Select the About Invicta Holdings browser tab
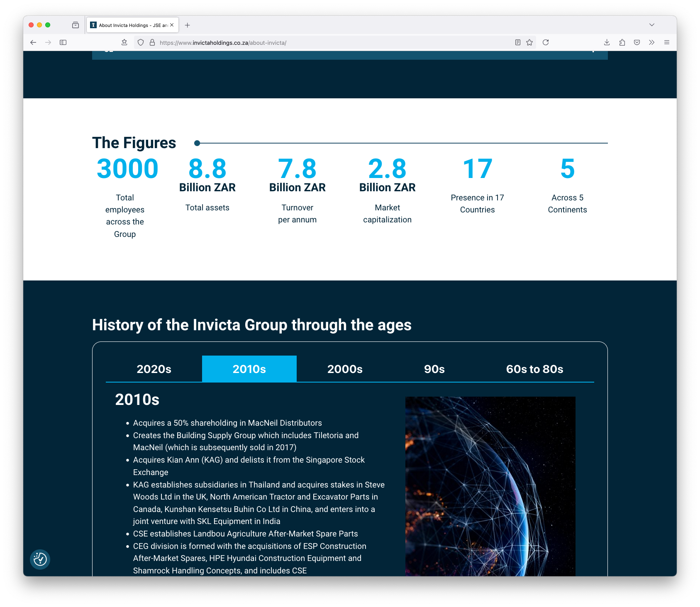 [x=132, y=25]
